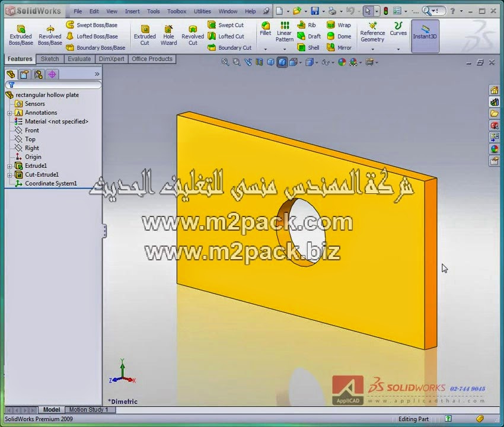504x427 pixels.
Task: Show the ConfigurationManager tab
Action: tap(39, 74)
